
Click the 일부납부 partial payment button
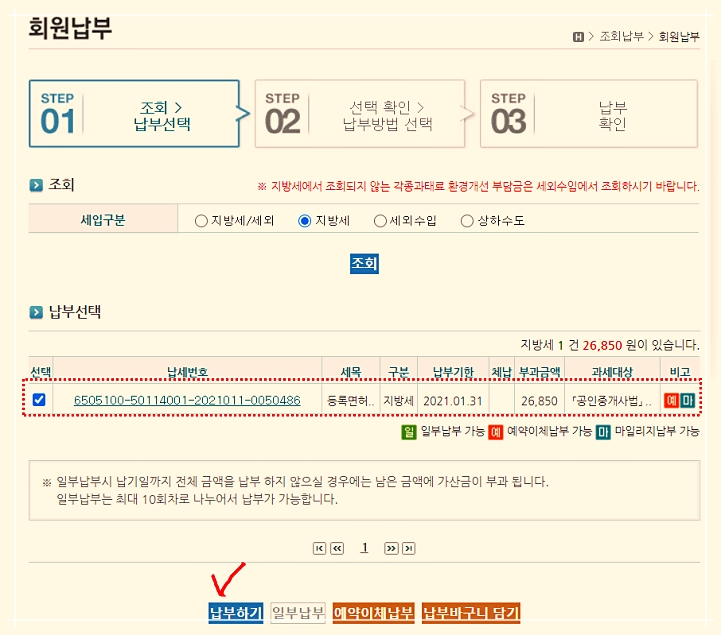[x=298, y=613]
